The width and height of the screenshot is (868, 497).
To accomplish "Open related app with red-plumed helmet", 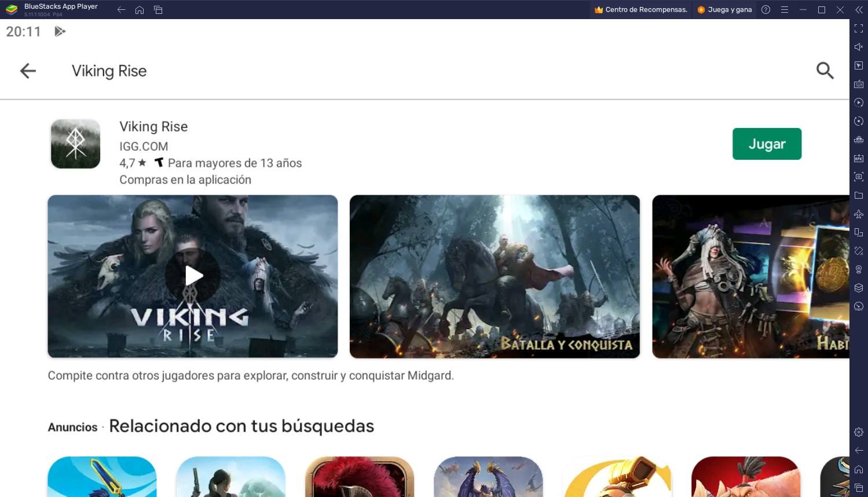I will pos(359,477).
